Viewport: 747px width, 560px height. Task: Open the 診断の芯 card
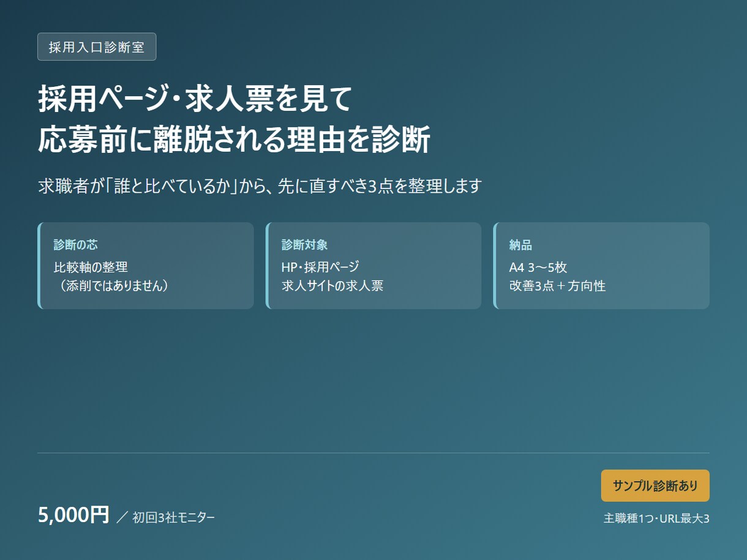click(146, 266)
